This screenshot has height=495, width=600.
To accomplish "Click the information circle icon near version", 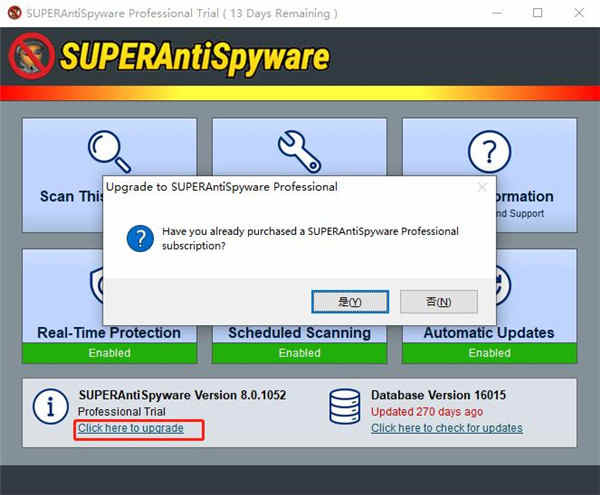I will point(51,406).
